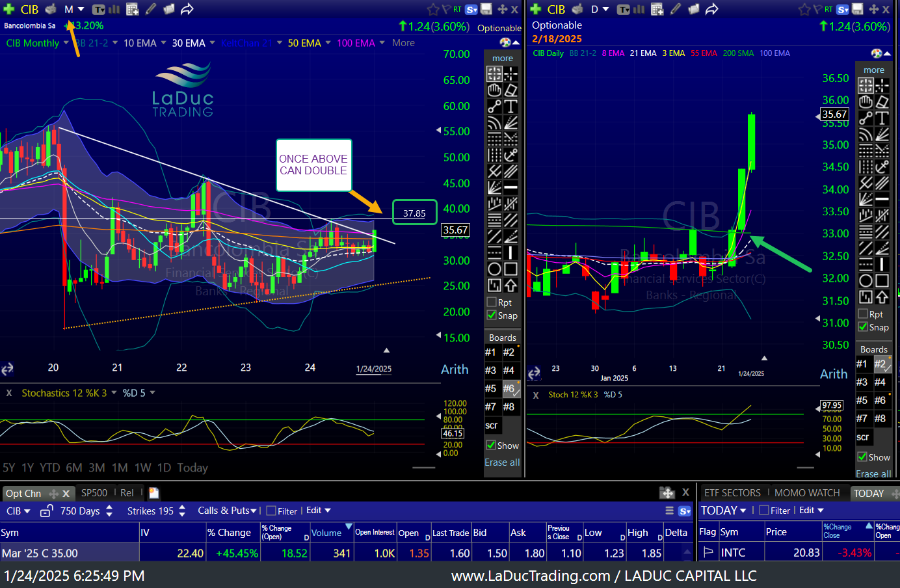Open the calculator table icon on left chart

[x=132, y=9]
